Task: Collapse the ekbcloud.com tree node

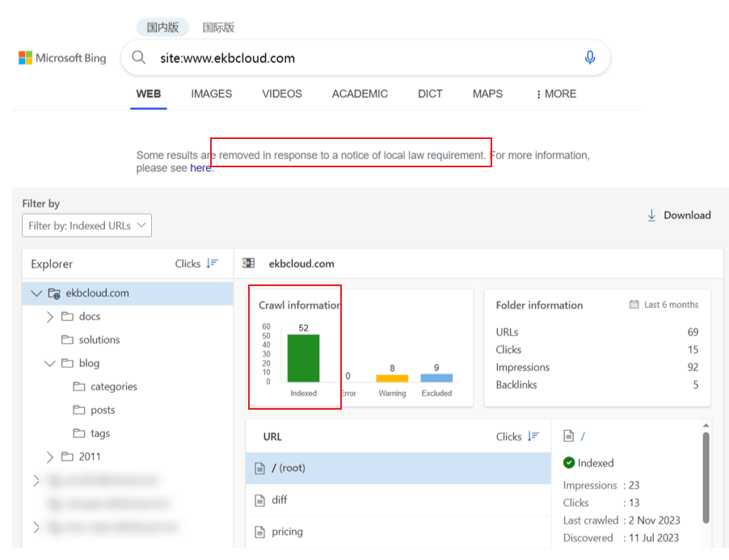Action: click(x=36, y=293)
